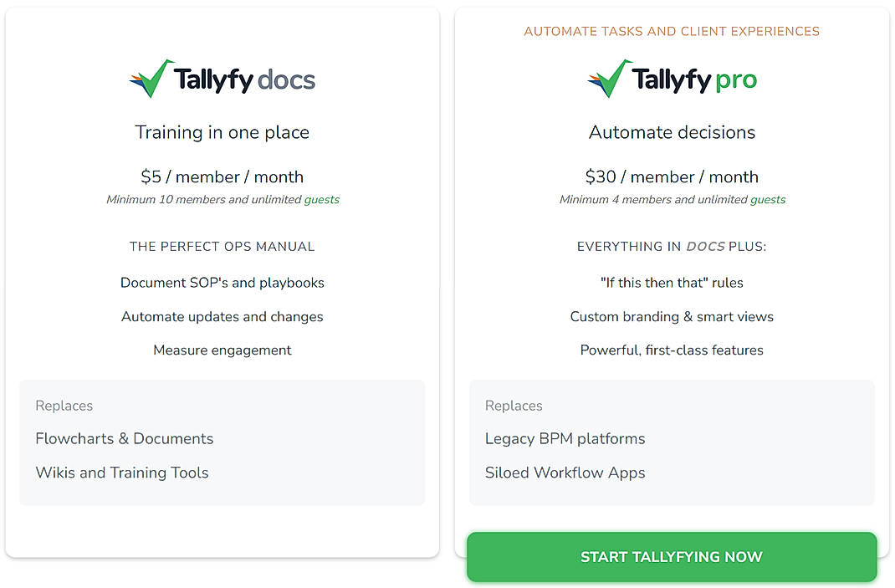Click the docs logo in the left card
Viewport: 895px width, 588px height.
(222, 77)
